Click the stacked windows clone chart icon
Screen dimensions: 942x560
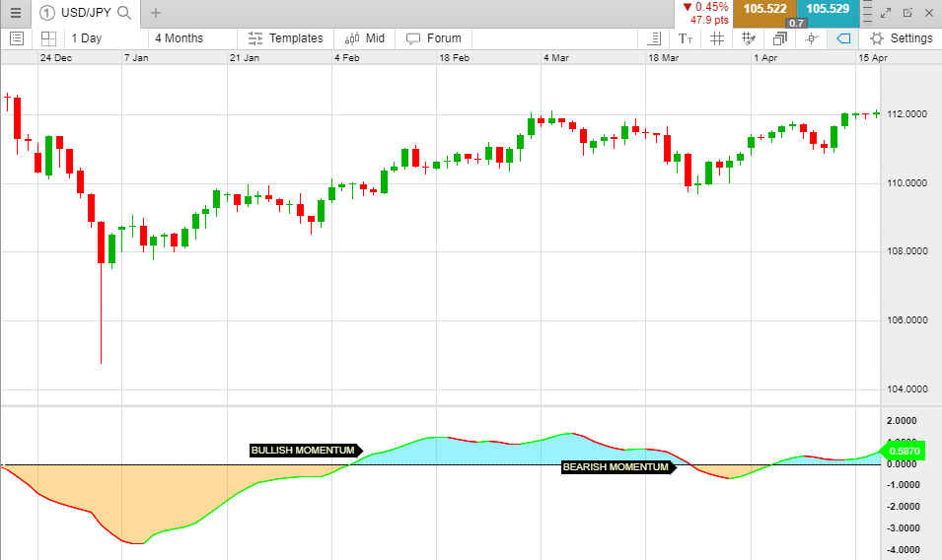pos(780,39)
